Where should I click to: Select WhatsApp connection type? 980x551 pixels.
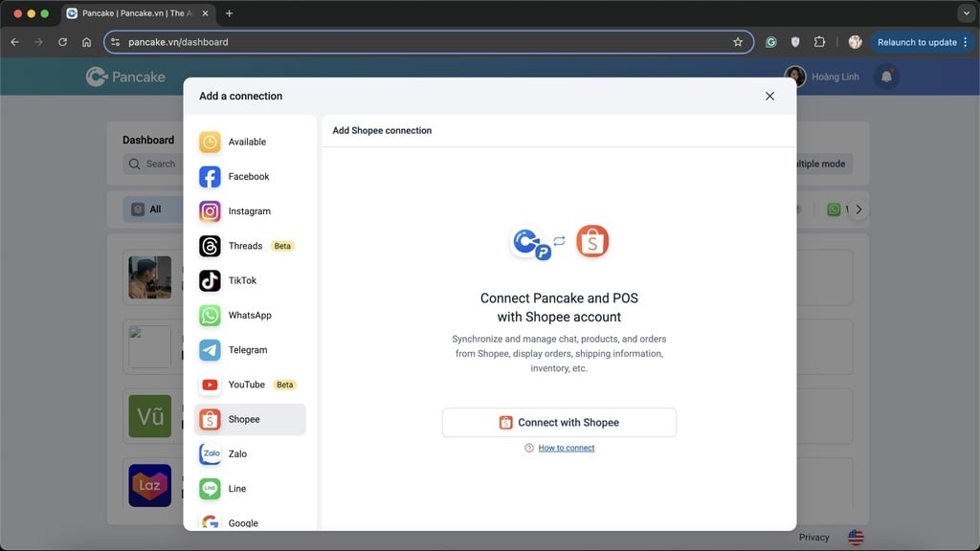coord(250,316)
